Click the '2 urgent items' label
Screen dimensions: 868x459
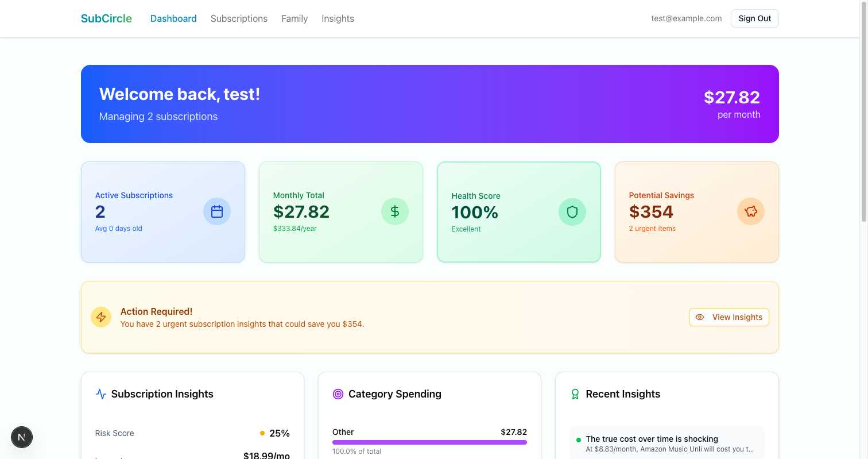(652, 229)
